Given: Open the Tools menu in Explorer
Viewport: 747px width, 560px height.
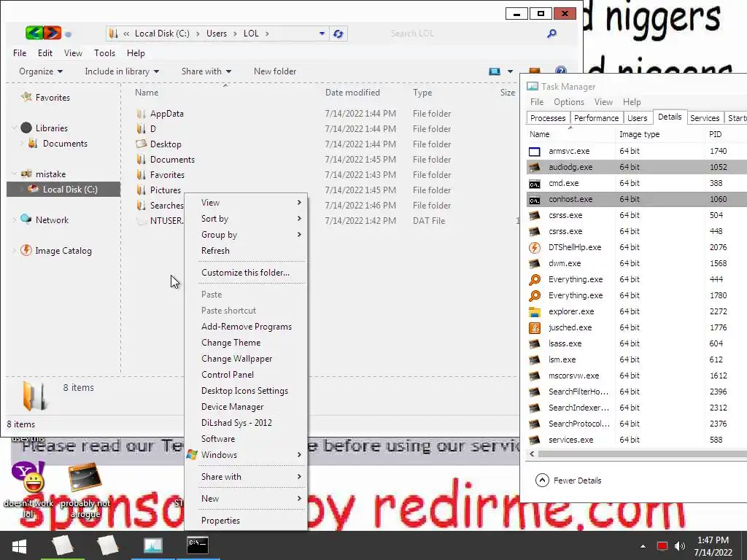Looking at the screenshot, I should (x=105, y=53).
